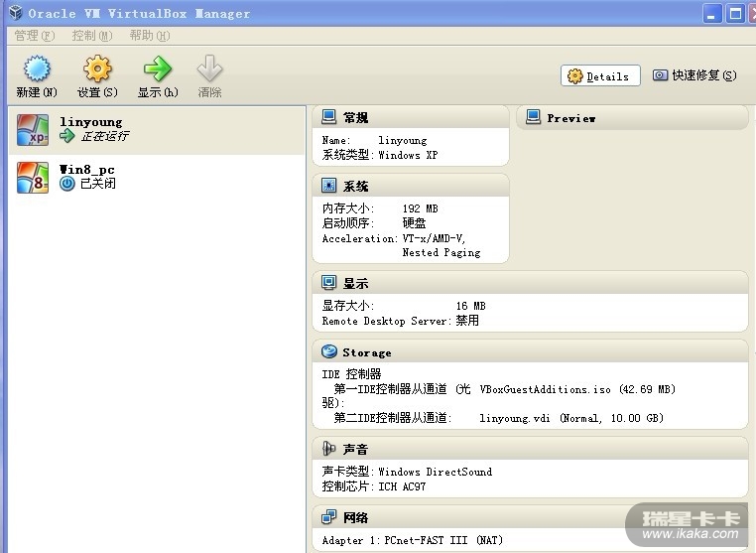Open the 系统 section heading link
Viewport: 756px width, 553px height.
356,187
